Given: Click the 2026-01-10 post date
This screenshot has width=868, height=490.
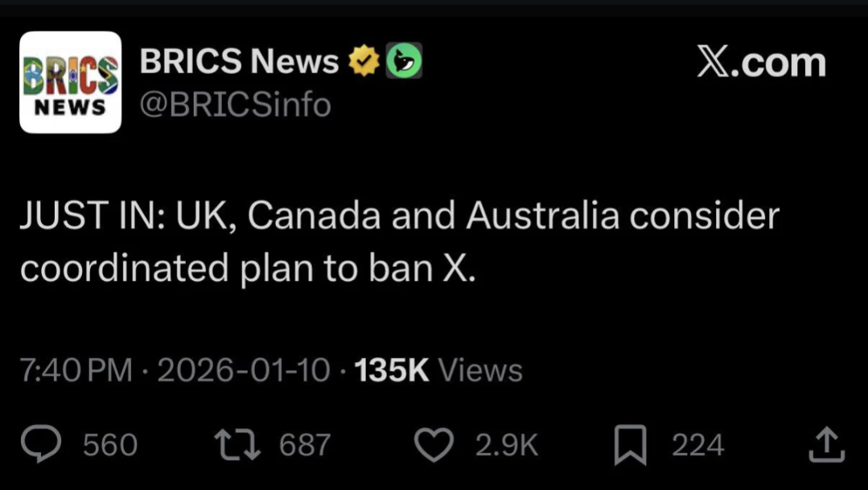Looking at the screenshot, I should pos(244,371).
